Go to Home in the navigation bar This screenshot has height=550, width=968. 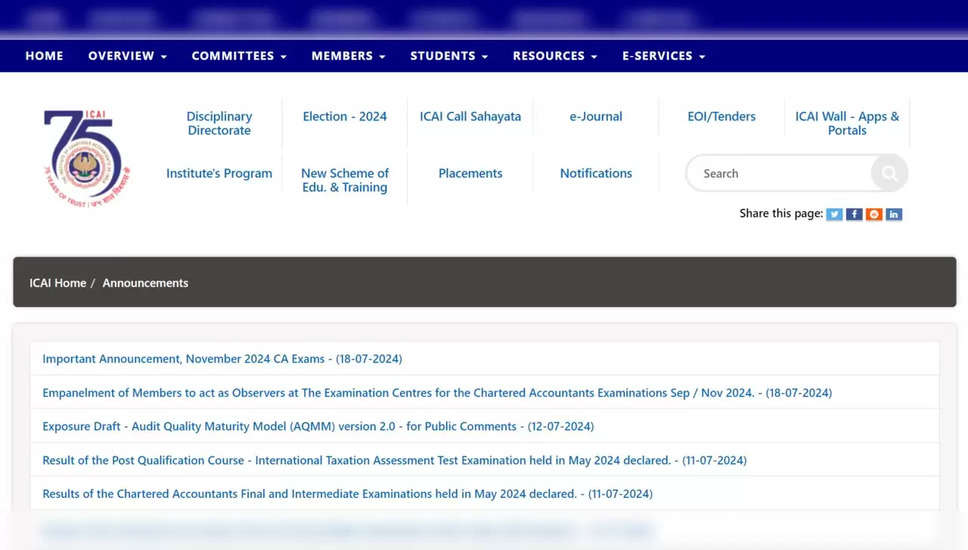click(44, 56)
